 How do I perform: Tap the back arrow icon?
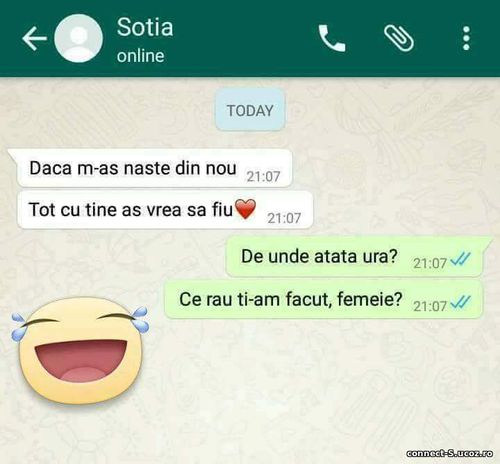click(x=34, y=39)
